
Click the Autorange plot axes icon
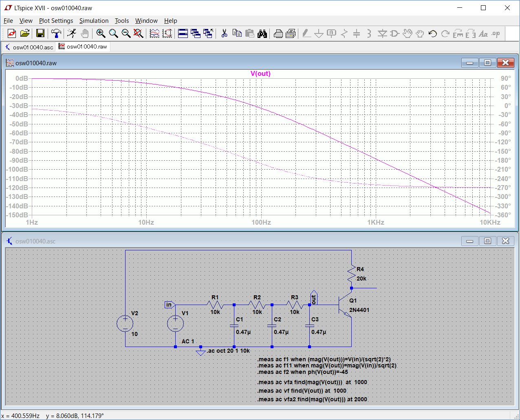(167, 33)
